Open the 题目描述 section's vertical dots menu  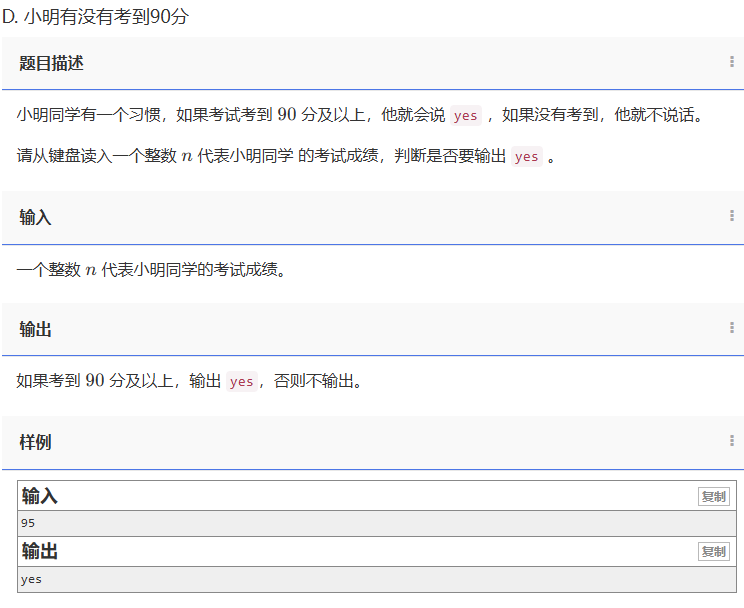(732, 62)
